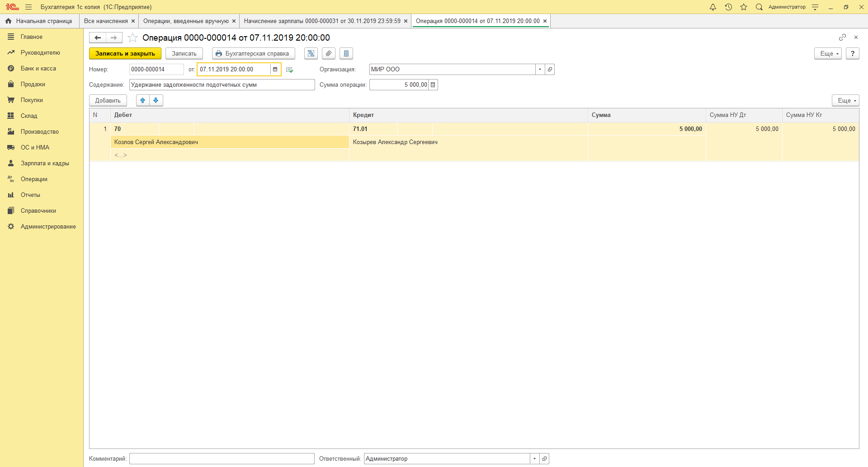Close the Все начисления tab
This screenshot has height=467, width=868.
point(133,21)
